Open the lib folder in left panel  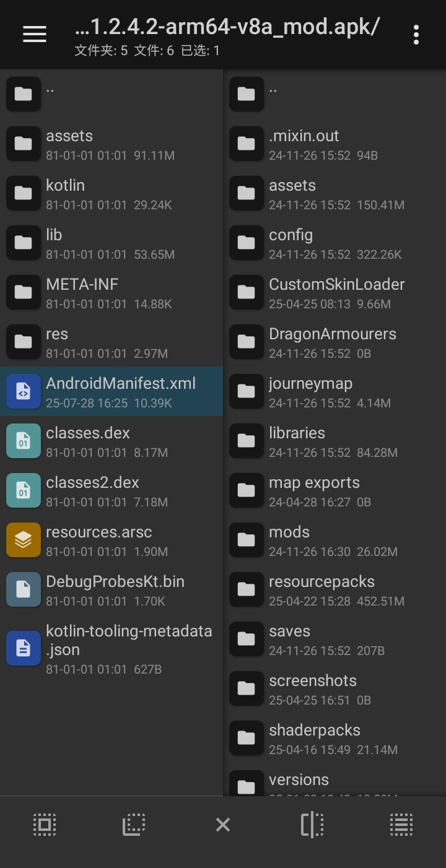click(111, 243)
